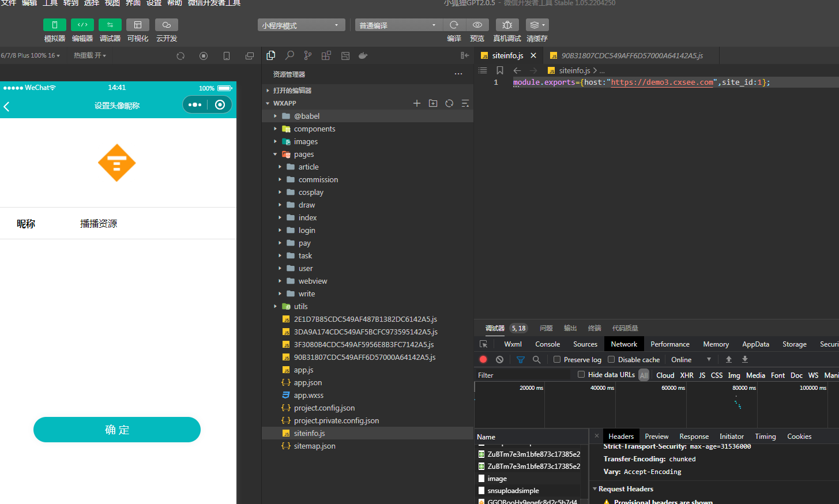The width and height of the screenshot is (839, 504).
Task: Click collapse all folders icon
Action: click(465, 103)
